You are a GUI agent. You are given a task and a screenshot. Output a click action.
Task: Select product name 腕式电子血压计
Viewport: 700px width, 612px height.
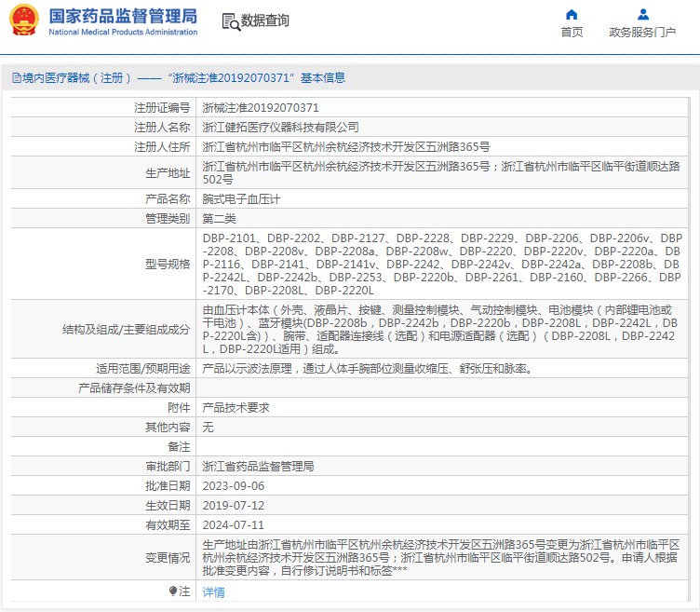241,199
